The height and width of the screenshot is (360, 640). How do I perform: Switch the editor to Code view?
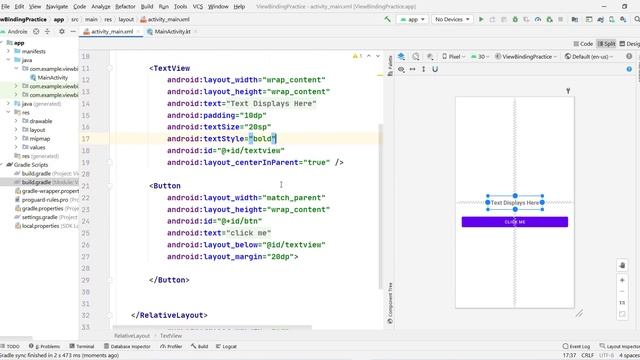pos(583,44)
